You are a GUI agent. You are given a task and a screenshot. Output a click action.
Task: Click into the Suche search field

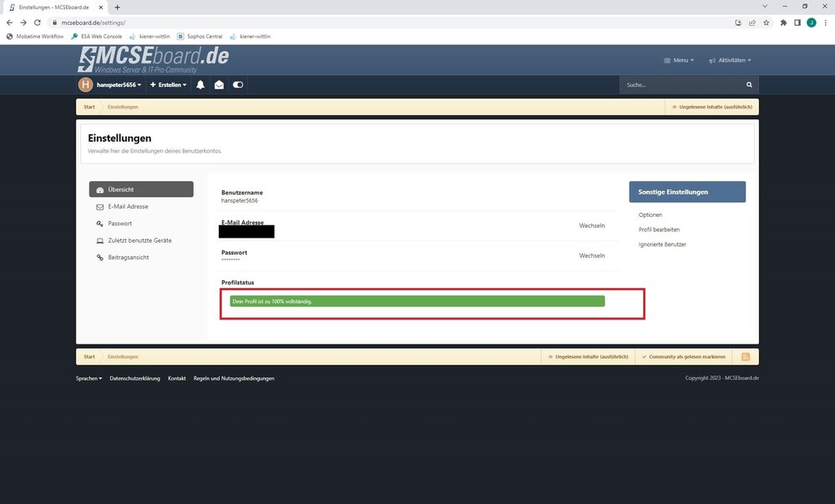click(x=681, y=85)
